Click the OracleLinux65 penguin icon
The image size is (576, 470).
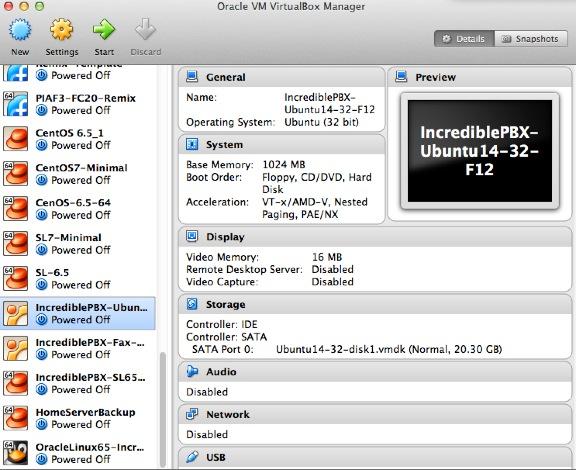click(x=15, y=453)
